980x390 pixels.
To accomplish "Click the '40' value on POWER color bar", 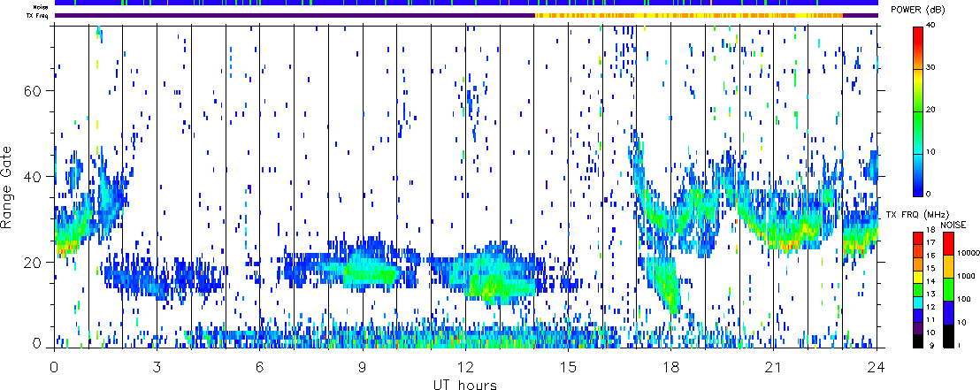I will [x=930, y=25].
